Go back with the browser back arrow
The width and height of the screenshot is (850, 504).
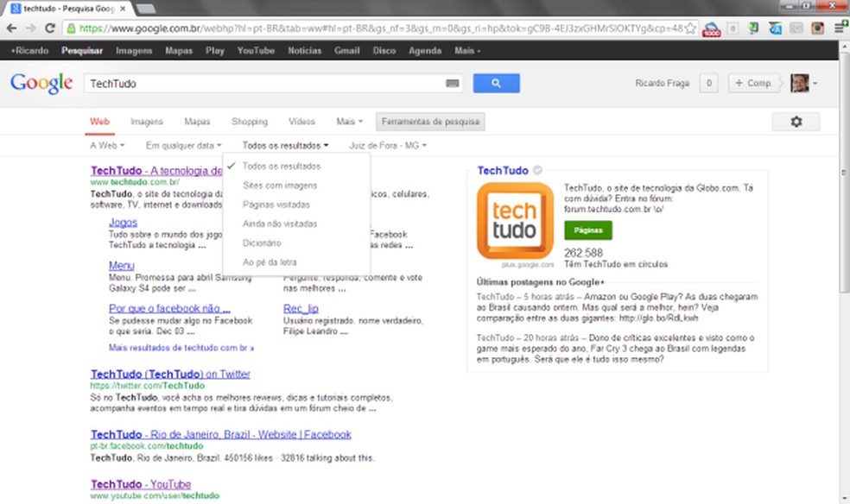pyautogui.click(x=11, y=28)
